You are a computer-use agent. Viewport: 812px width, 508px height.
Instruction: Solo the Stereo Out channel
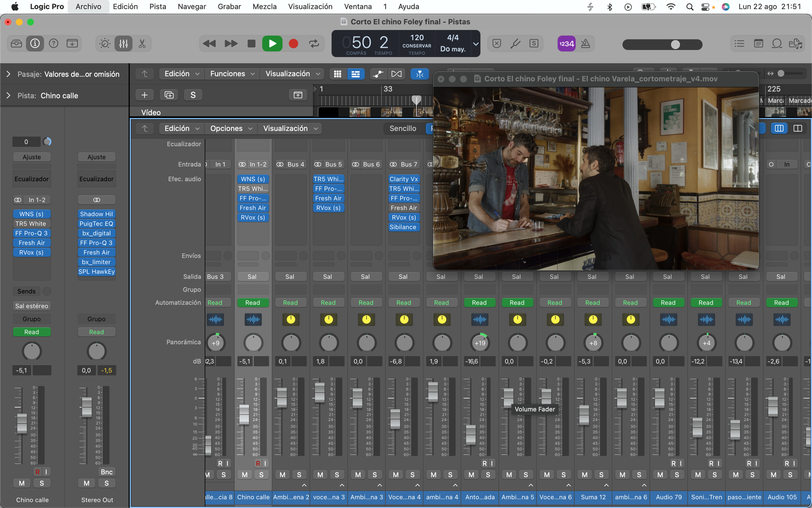point(107,483)
